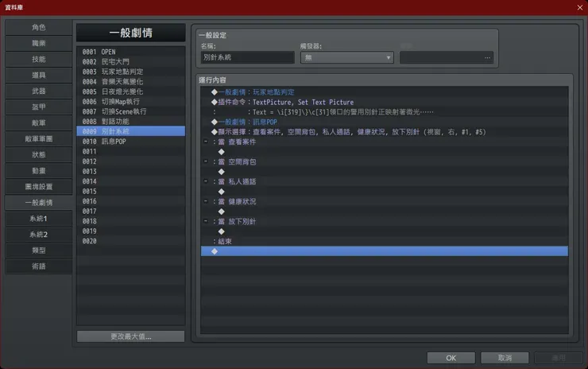Select the 一般劇情 sidebar tab

click(x=39, y=203)
